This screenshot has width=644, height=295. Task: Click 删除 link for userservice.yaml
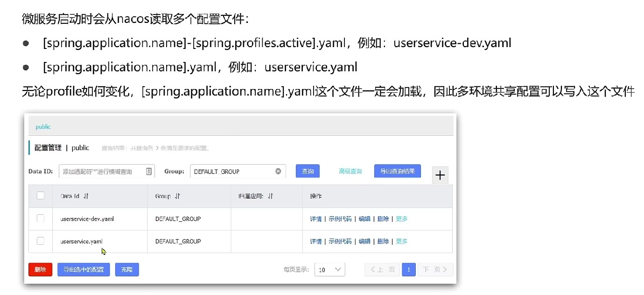point(383,241)
